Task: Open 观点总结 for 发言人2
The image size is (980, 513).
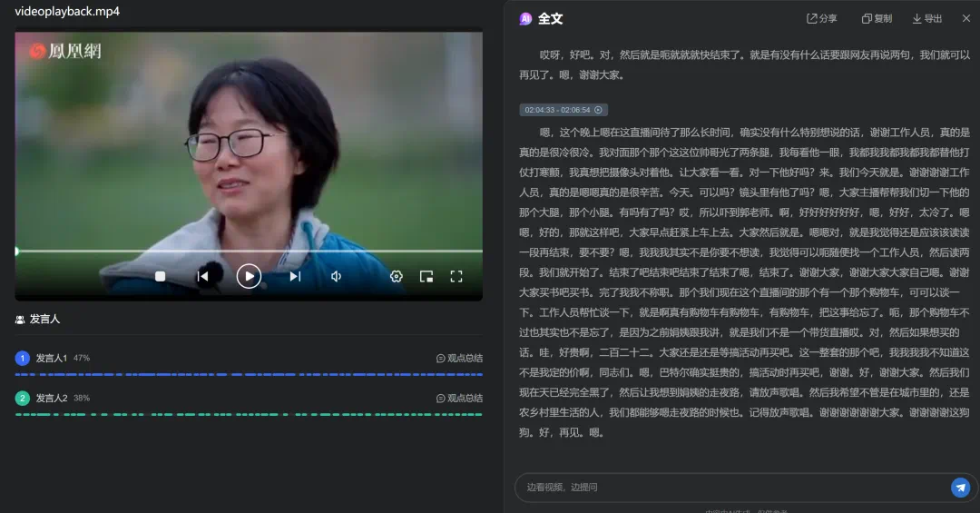Action: 459,398
